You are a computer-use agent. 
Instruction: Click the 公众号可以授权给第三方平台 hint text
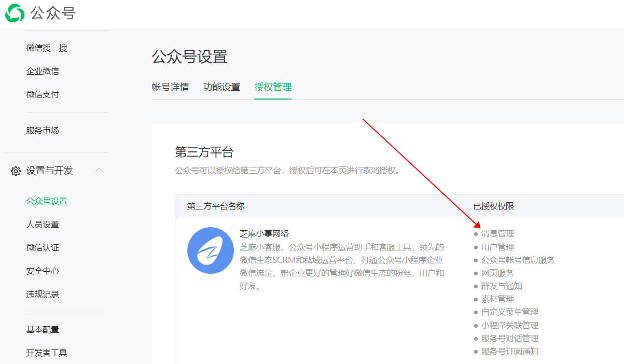click(288, 171)
